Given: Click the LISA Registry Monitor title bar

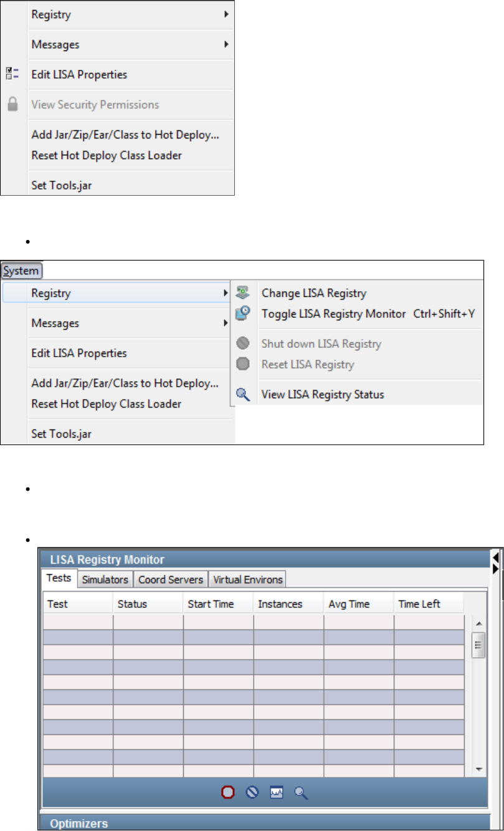Looking at the screenshot, I should click(265, 559).
